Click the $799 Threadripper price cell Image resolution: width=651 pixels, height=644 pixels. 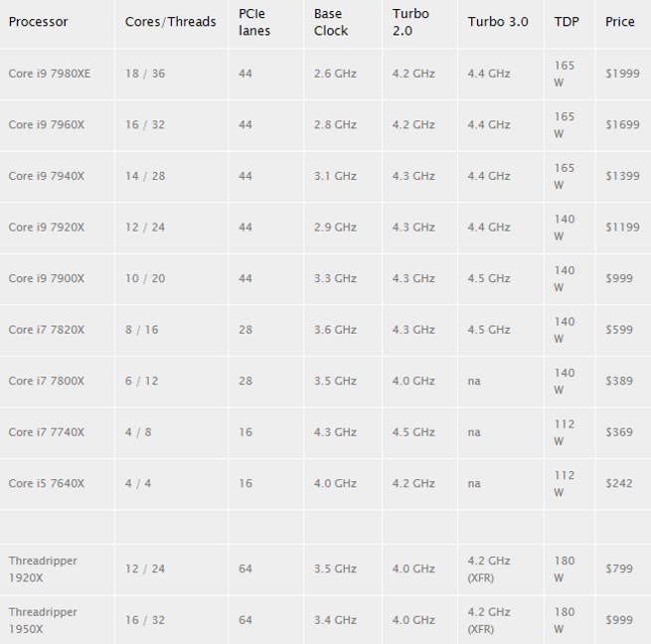coord(618,568)
